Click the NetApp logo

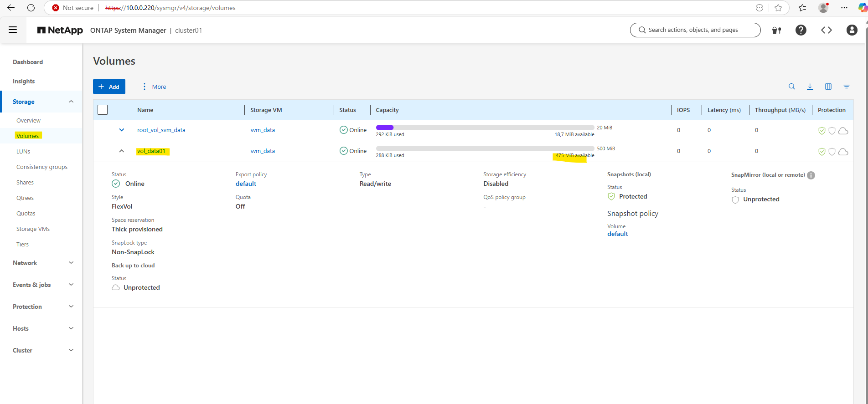[60, 30]
